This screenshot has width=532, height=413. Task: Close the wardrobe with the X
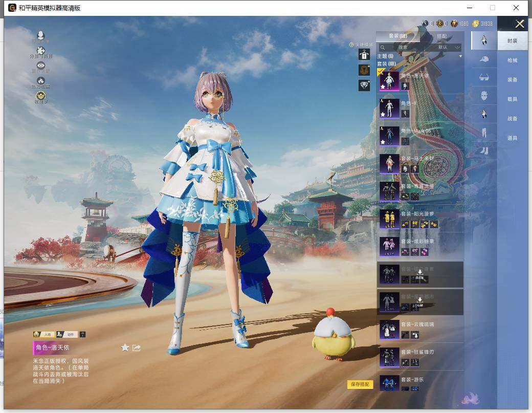(520, 24)
